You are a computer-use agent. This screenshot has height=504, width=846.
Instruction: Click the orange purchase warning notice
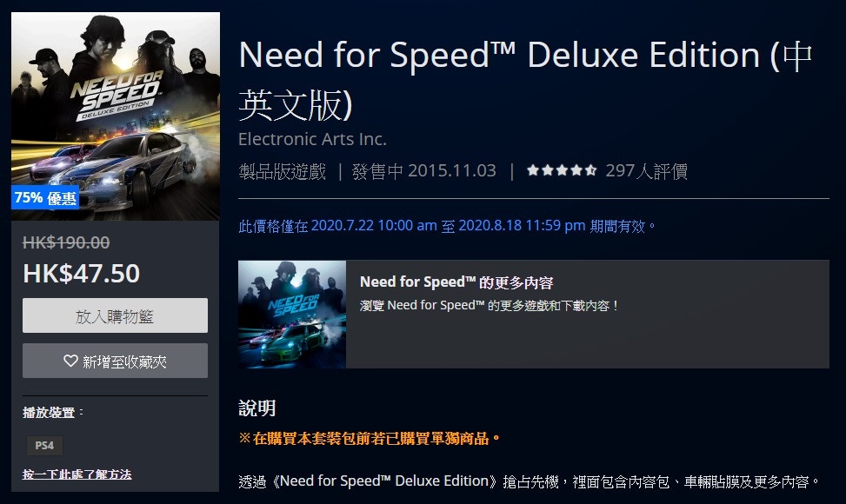[370, 438]
